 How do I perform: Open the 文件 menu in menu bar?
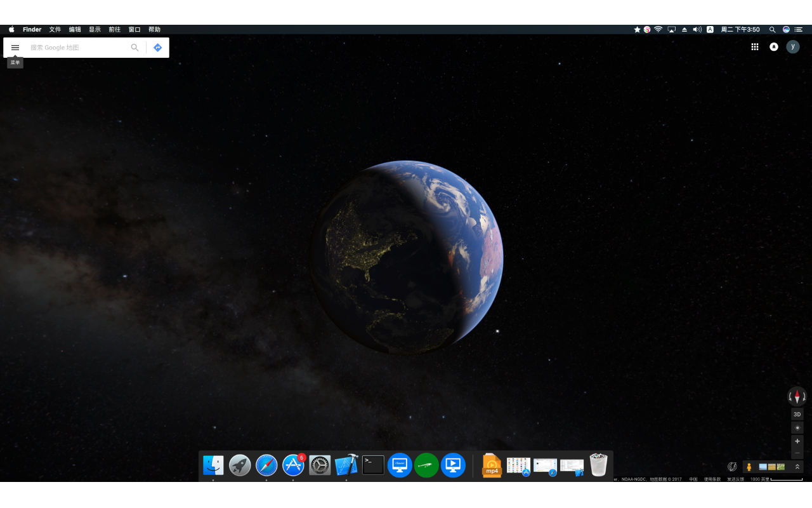click(55, 29)
